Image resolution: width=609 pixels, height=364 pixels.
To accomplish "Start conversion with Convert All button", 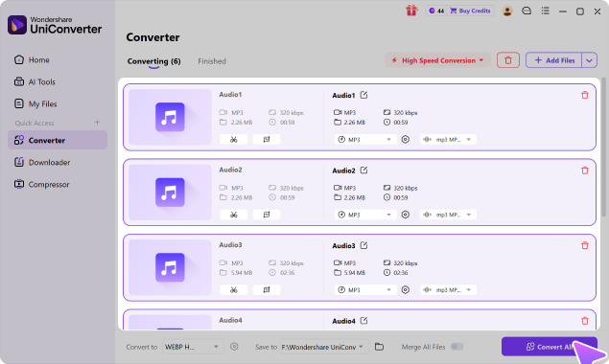I will [x=550, y=347].
